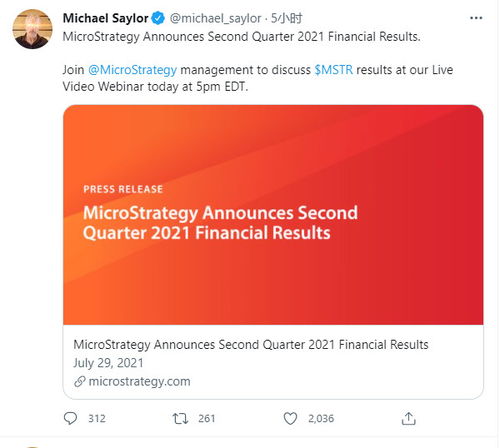
Task: Open the @MicroStrategy mention link
Action: 132,70
